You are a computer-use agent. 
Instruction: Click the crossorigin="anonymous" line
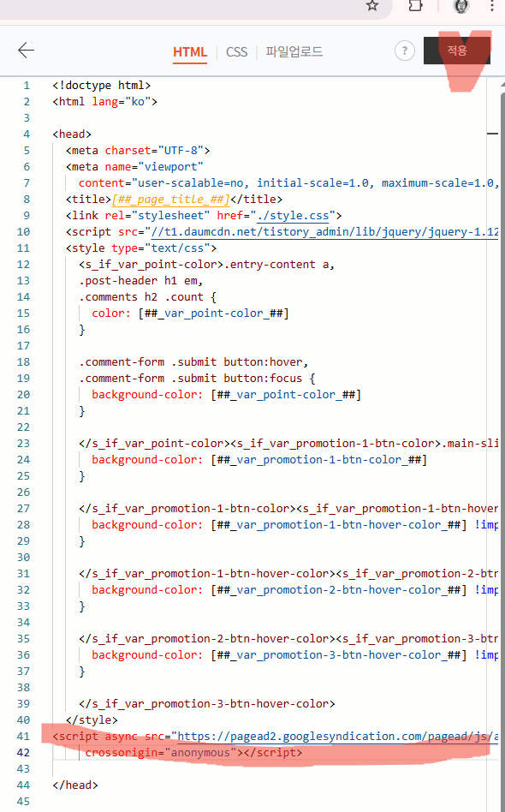click(x=193, y=752)
